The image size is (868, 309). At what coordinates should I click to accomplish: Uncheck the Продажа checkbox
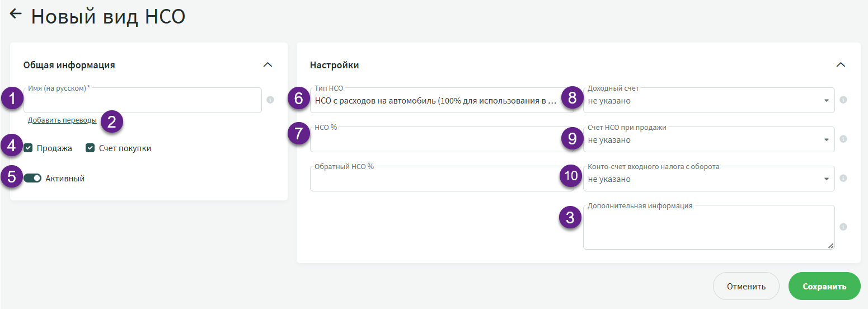click(x=29, y=148)
